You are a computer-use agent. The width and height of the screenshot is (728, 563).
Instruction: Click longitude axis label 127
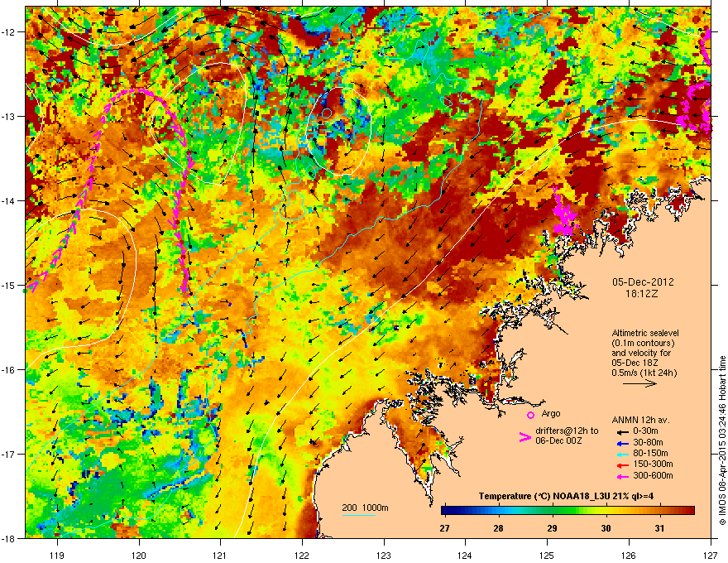711,555
